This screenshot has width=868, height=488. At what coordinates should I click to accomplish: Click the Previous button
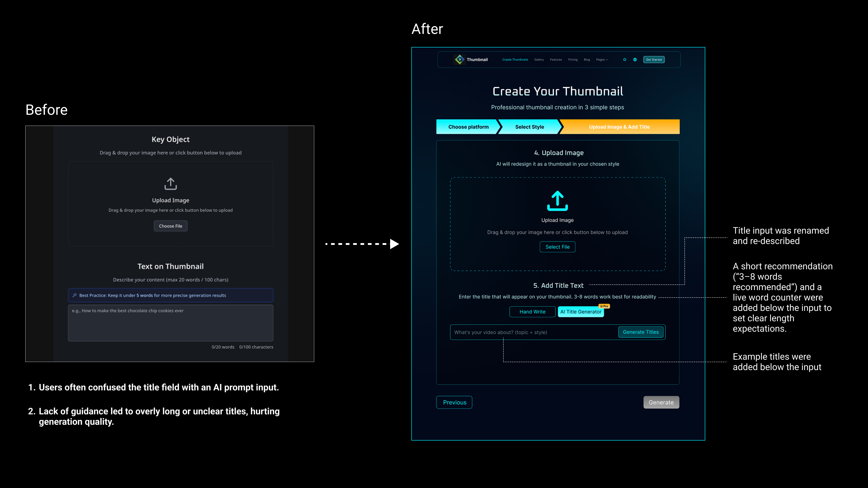click(x=454, y=402)
